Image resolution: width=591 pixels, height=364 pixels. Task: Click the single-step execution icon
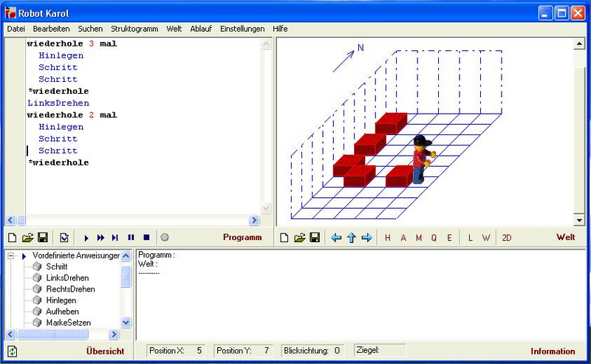[115, 238]
